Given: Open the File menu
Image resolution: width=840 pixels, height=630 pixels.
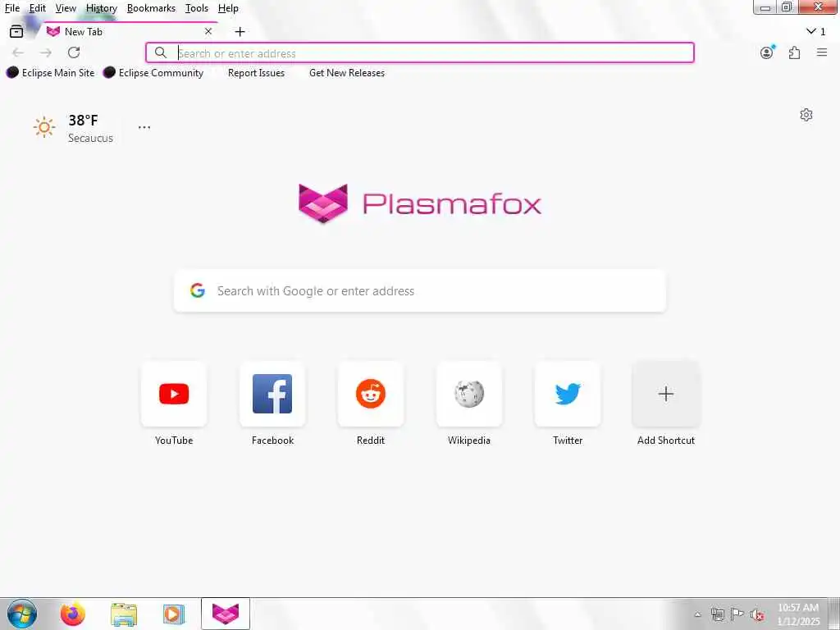Looking at the screenshot, I should 11,8.
